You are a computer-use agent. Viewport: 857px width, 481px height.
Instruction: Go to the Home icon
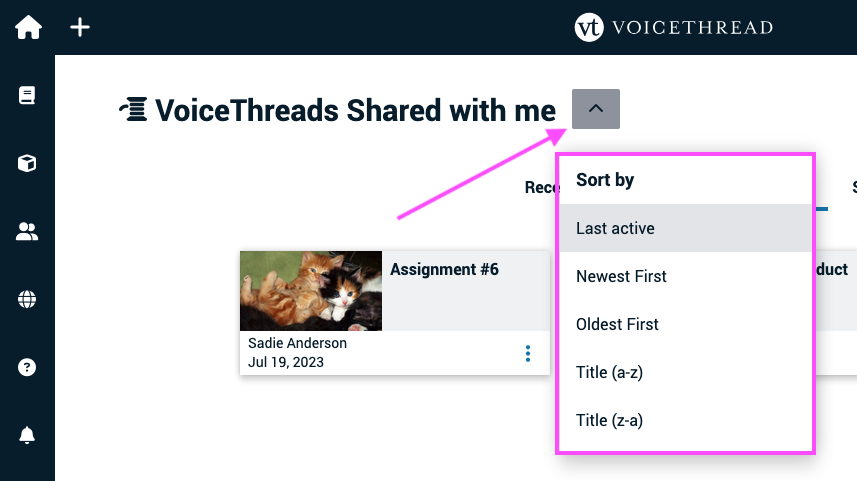pyautogui.click(x=28, y=27)
